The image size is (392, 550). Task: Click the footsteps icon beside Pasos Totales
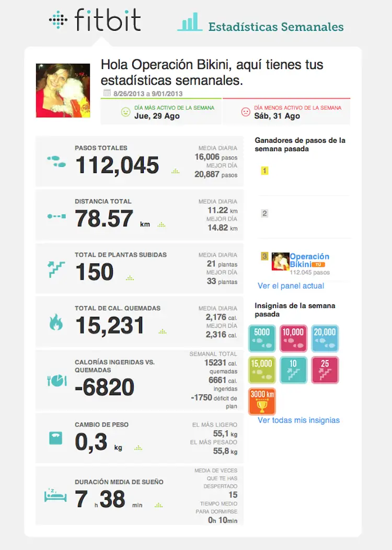pos(56,162)
